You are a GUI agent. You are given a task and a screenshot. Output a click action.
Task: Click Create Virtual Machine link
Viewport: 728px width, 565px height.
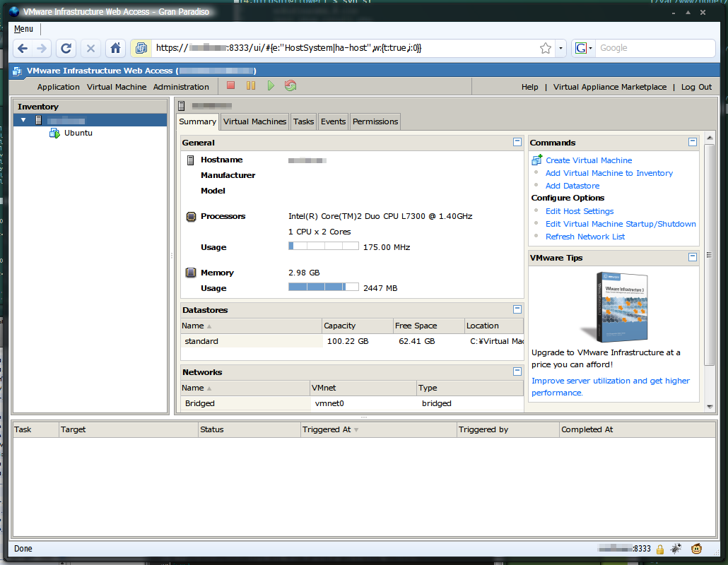(589, 160)
